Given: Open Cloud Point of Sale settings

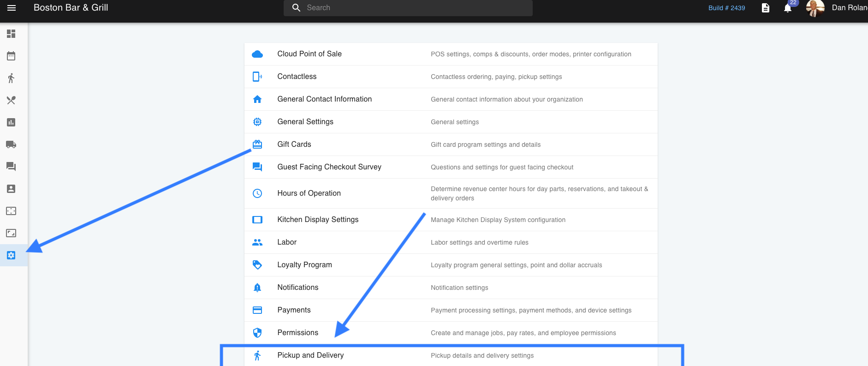Looking at the screenshot, I should (309, 54).
